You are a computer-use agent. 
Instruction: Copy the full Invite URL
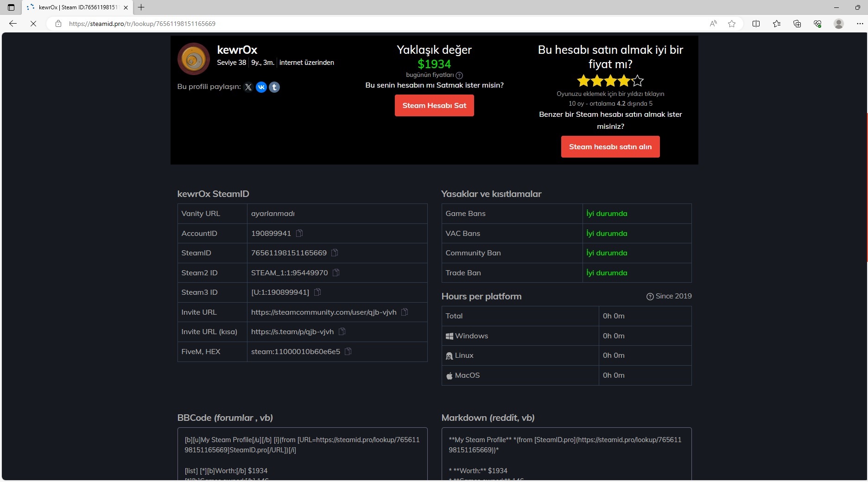(x=405, y=312)
